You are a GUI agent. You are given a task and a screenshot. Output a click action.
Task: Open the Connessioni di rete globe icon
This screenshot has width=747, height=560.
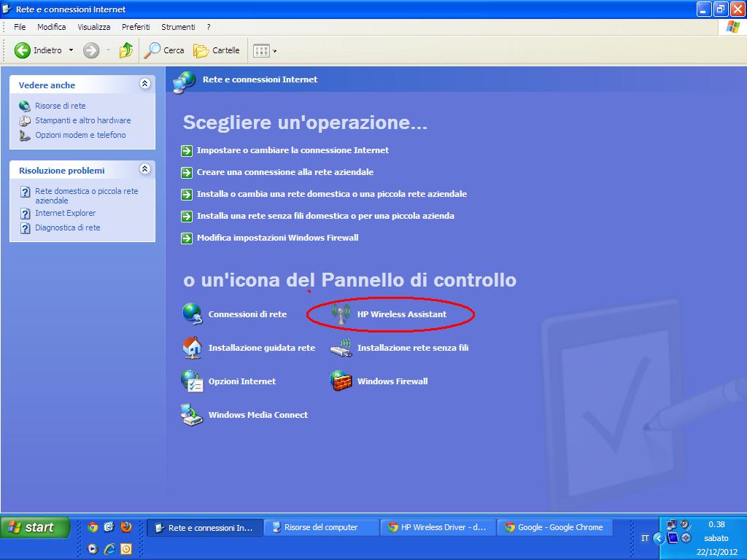(x=192, y=314)
